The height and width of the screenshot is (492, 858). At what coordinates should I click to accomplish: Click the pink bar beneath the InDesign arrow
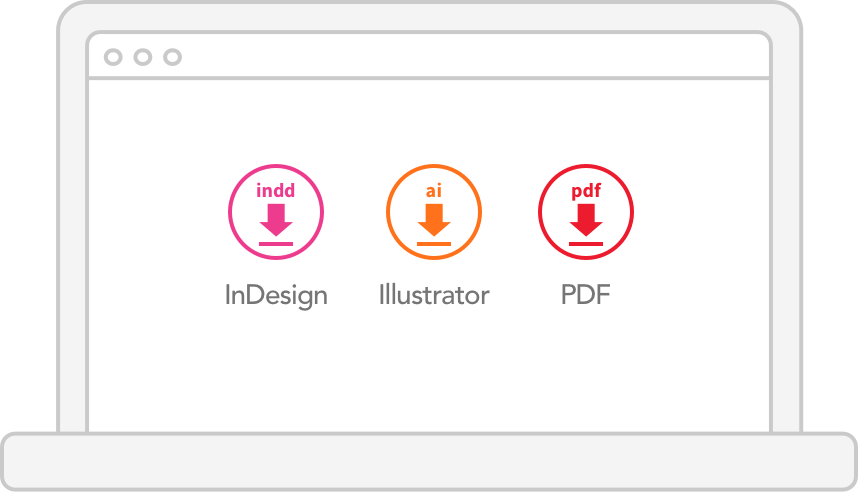(x=276, y=244)
